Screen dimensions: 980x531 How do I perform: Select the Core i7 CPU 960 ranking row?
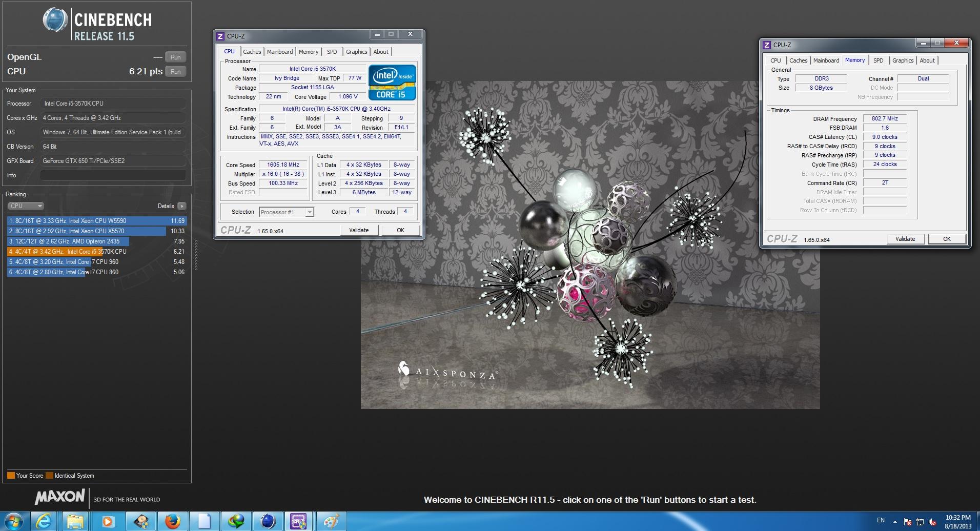click(96, 262)
